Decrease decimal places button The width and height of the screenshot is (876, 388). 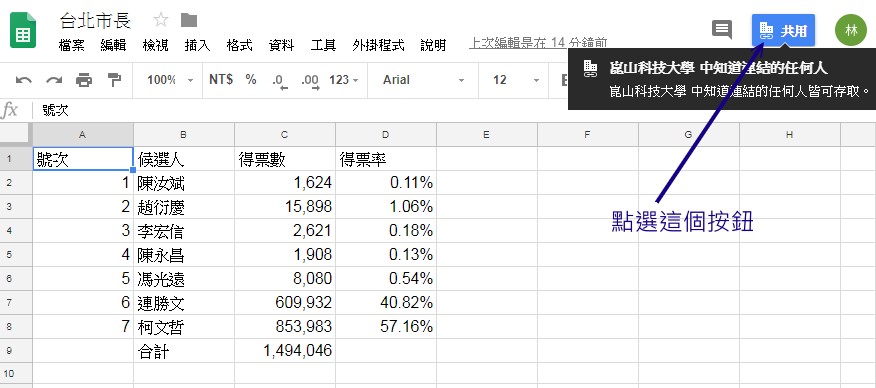point(279,81)
